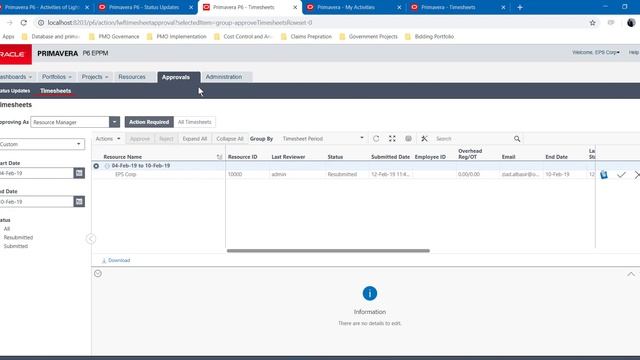Click the grid's horizontal scrollbar
640x360 pixels.
(328, 251)
